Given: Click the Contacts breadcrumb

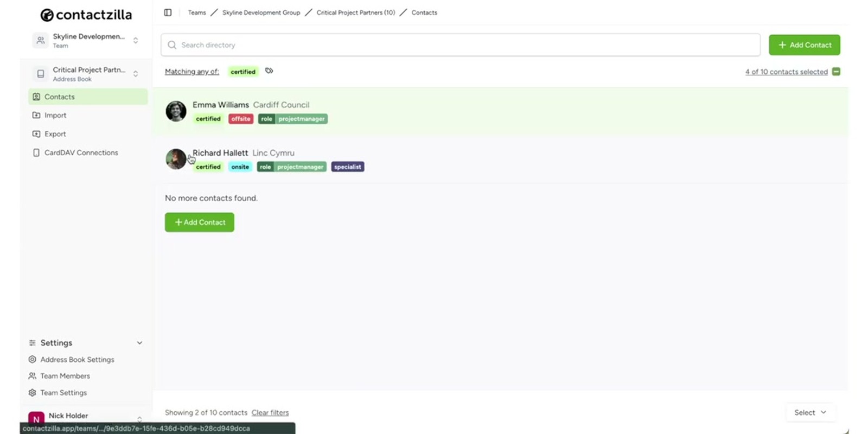Looking at the screenshot, I should (x=424, y=12).
